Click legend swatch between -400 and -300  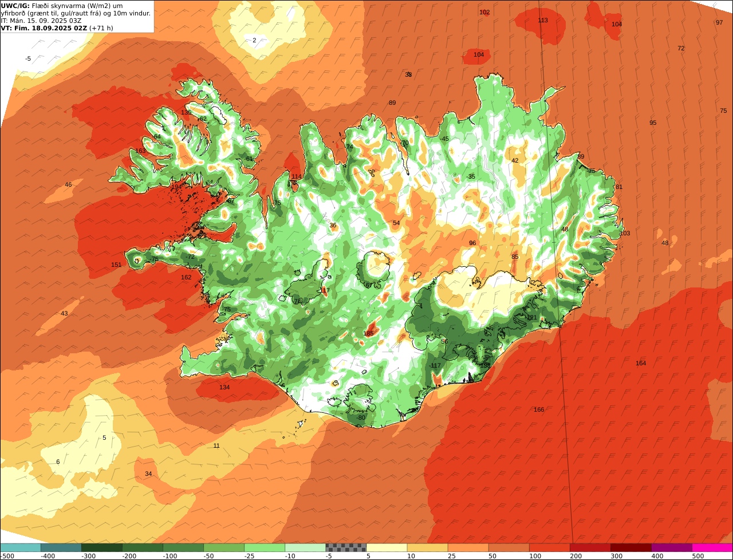(61, 547)
